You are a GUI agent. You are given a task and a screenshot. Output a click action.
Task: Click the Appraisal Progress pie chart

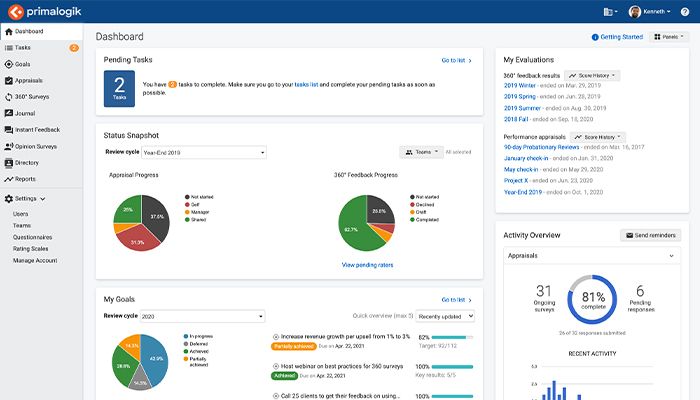point(142,223)
